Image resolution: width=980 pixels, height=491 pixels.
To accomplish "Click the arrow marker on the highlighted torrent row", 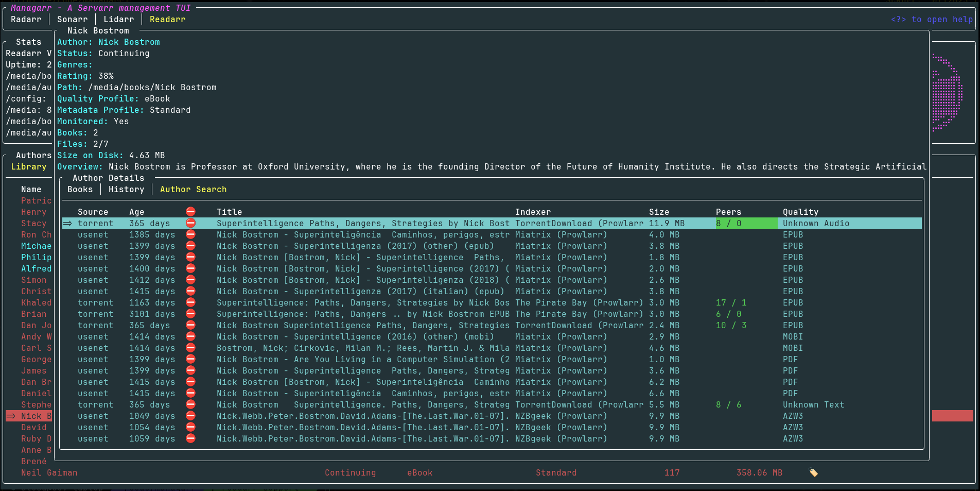I will (x=67, y=223).
